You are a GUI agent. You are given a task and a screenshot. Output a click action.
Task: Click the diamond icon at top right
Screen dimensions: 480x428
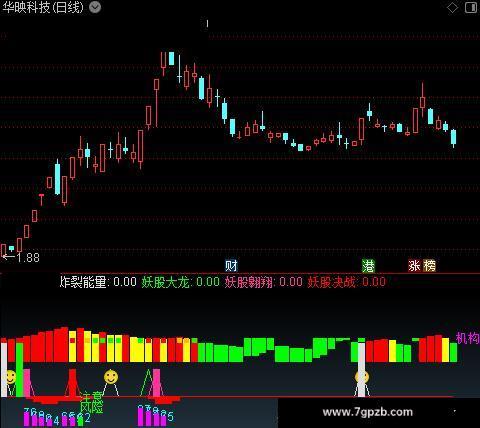click(452, 8)
